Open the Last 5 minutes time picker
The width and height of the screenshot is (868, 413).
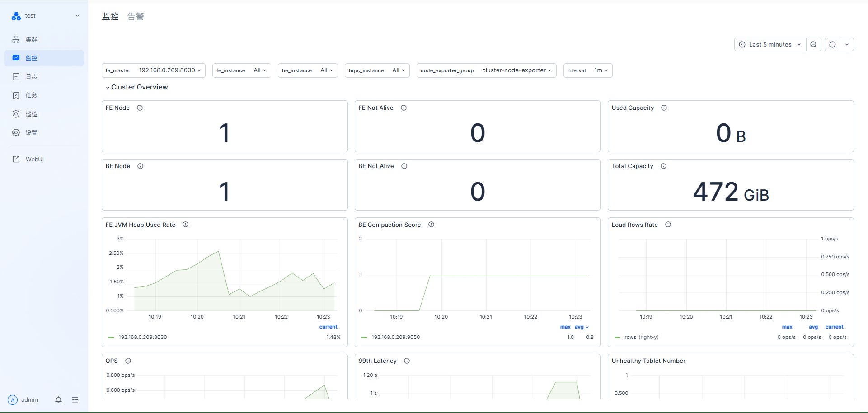(770, 44)
